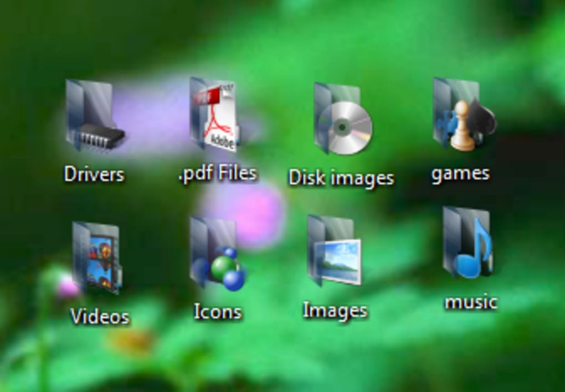Select the chess pawn on the games folder
565x392 pixels.
[x=461, y=126]
